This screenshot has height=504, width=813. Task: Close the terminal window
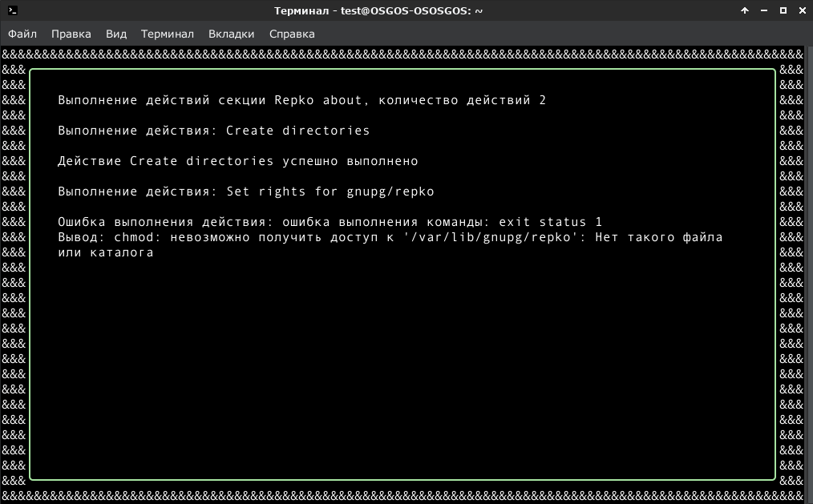[802, 10]
